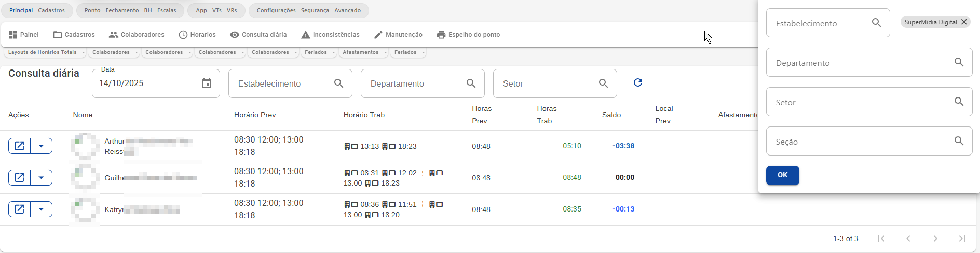
Task: Open Inconsistências warning item
Action: [x=330, y=35]
